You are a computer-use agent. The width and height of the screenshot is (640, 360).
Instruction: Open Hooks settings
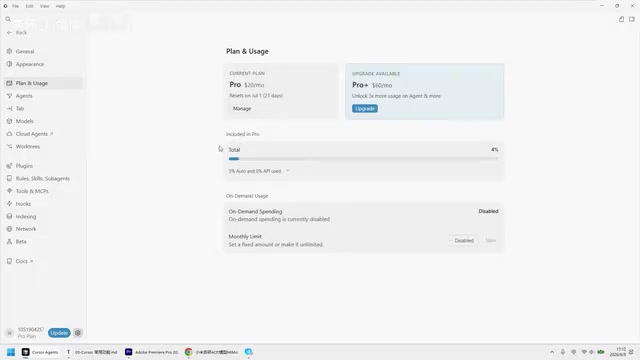point(23,204)
